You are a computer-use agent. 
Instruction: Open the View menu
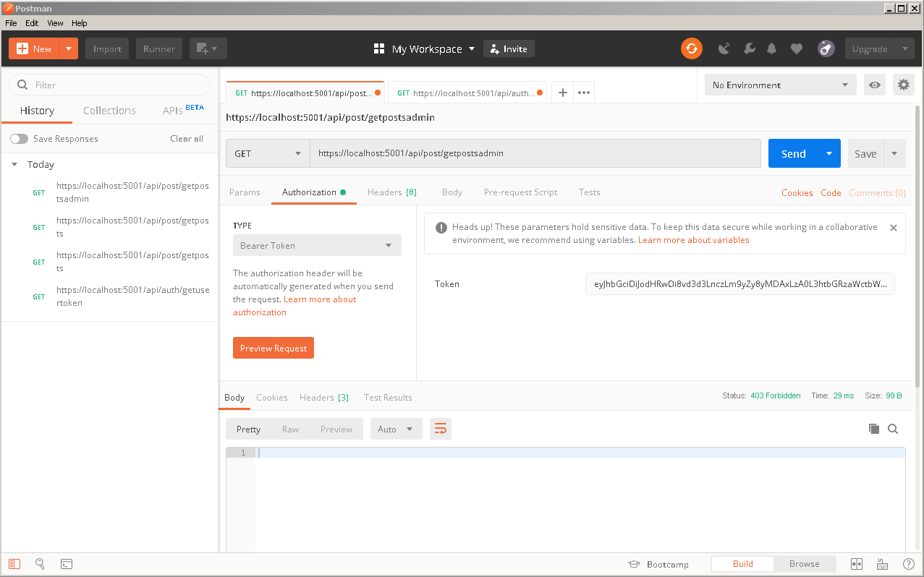pos(55,23)
